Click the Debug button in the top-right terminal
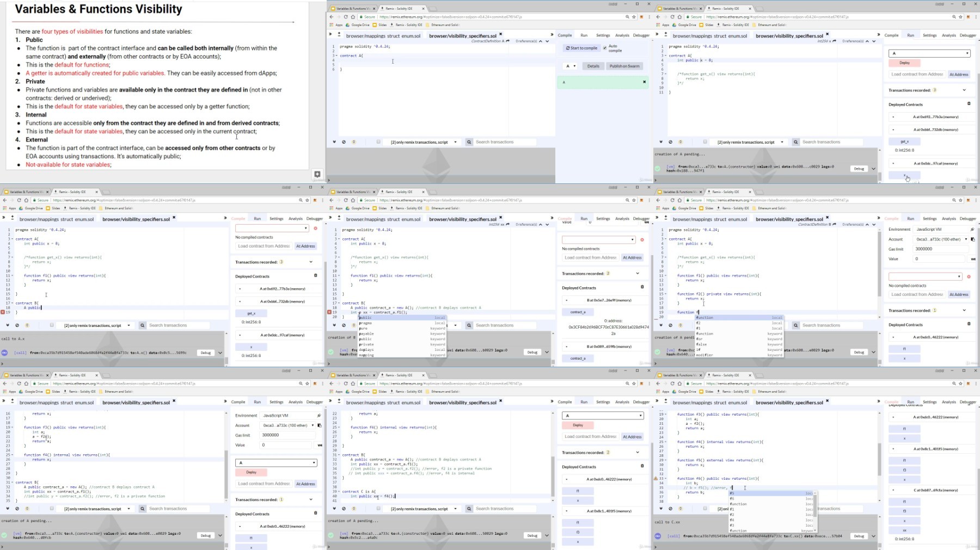Image resolution: width=980 pixels, height=550 pixels. pos(859,169)
